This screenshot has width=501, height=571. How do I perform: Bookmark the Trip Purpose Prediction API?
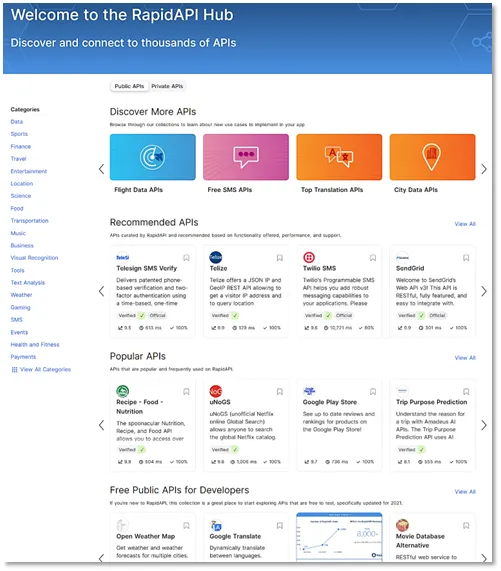coord(466,392)
